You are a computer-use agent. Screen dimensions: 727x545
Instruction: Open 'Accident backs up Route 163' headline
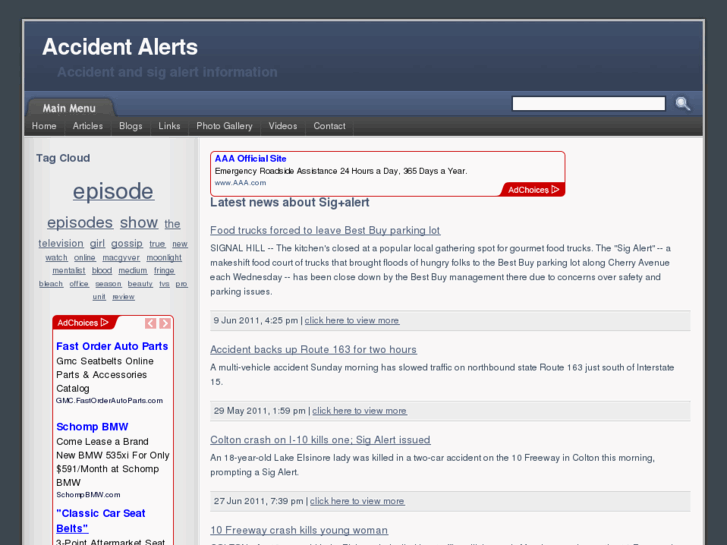point(313,349)
